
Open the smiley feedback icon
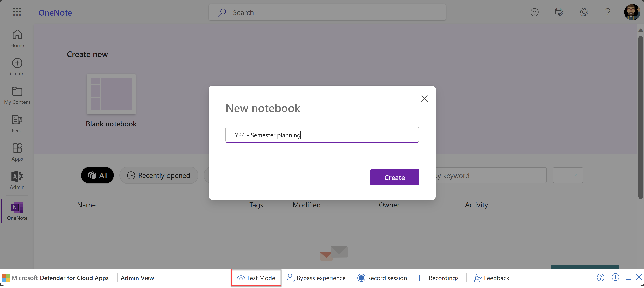(534, 12)
